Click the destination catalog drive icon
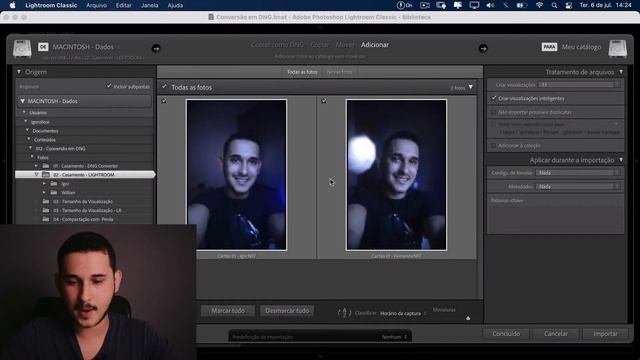640x360 pixels. click(x=618, y=49)
